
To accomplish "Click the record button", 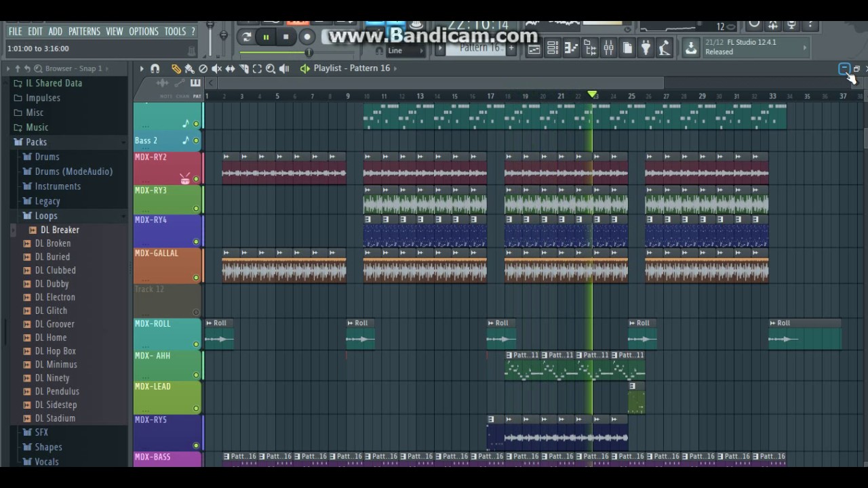I will tap(307, 37).
